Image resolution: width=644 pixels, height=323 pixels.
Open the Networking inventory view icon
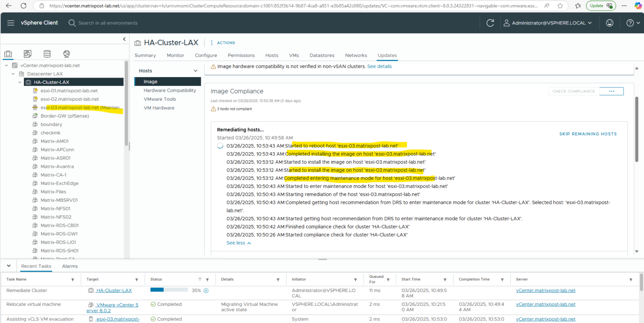(x=66, y=54)
